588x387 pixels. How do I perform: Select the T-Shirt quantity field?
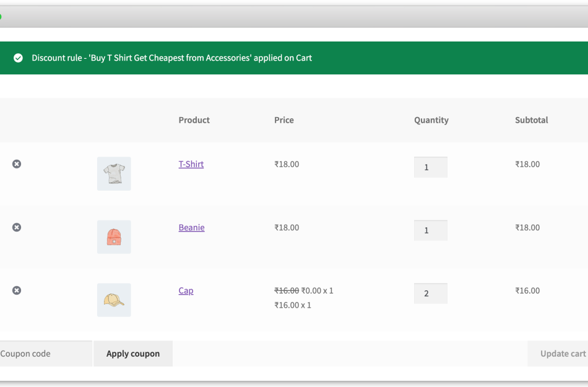click(x=430, y=167)
